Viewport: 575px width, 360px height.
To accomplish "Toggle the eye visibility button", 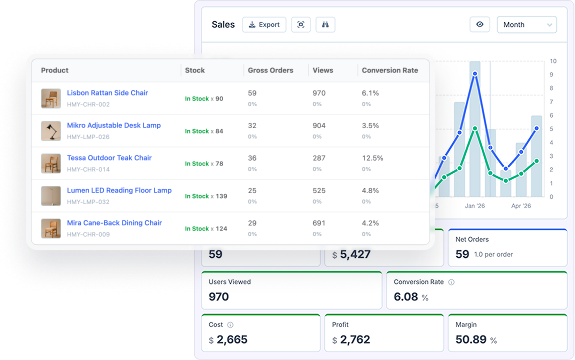I will point(480,24).
